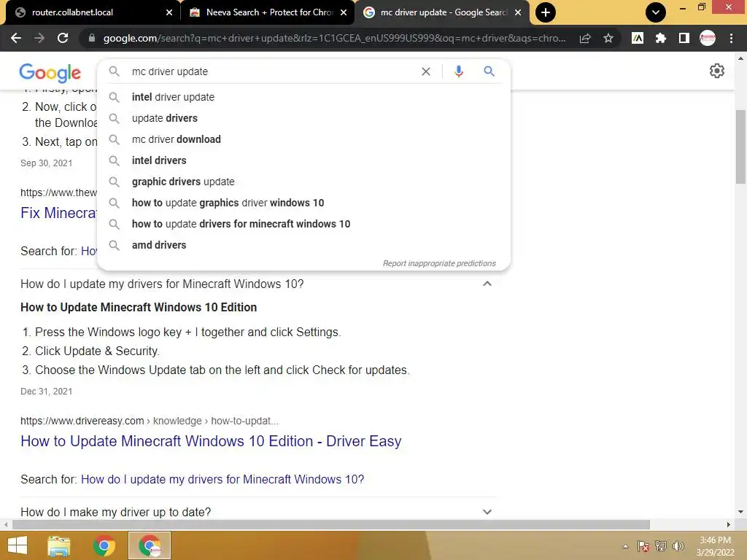
Task: Choose suggestion 'intel drivers'
Action: coord(303,160)
